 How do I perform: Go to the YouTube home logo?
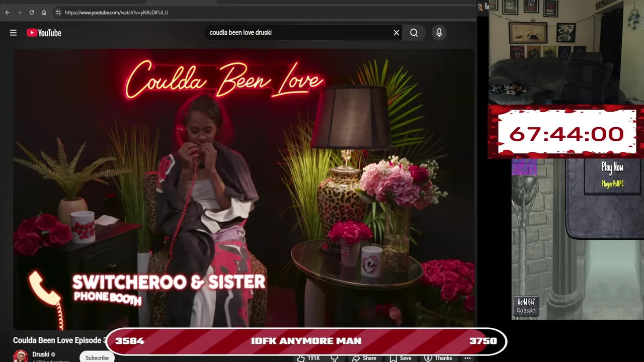pos(44,33)
